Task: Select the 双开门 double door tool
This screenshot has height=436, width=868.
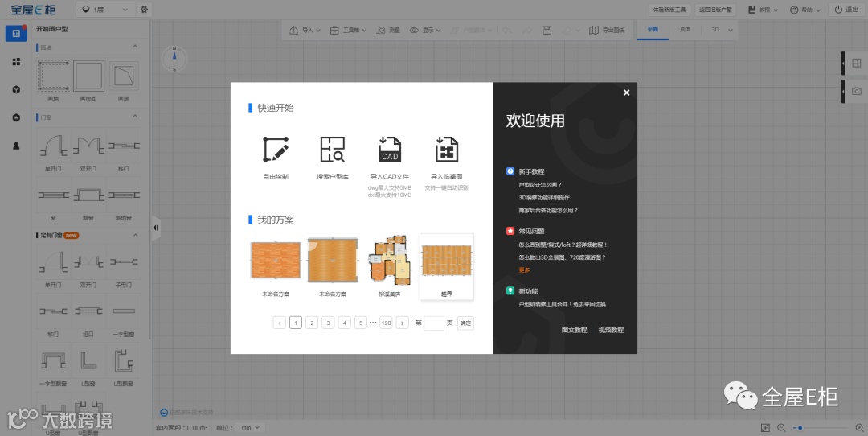Action: pyautogui.click(x=88, y=150)
